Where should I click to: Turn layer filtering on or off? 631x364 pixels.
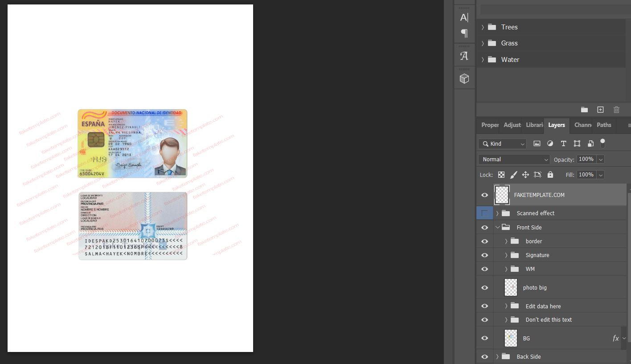(602, 143)
